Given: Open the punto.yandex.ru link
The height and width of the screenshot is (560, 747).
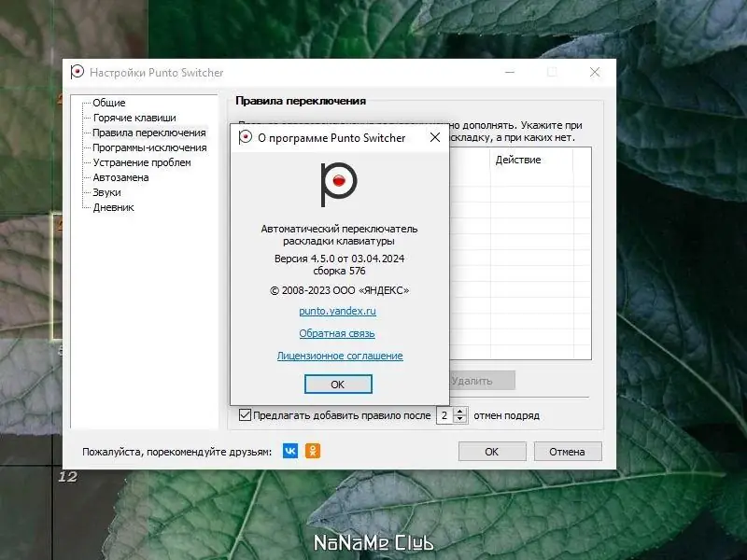Looking at the screenshot, I should [337, 311].
